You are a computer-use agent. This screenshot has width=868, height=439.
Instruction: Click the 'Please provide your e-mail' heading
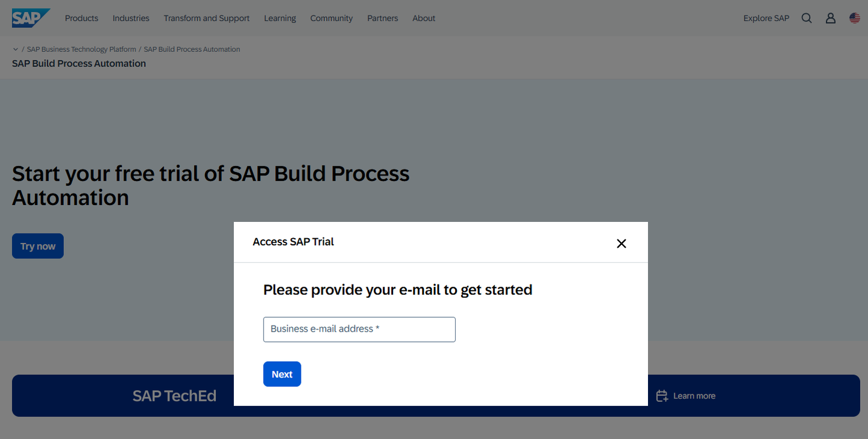coord(398,290)
